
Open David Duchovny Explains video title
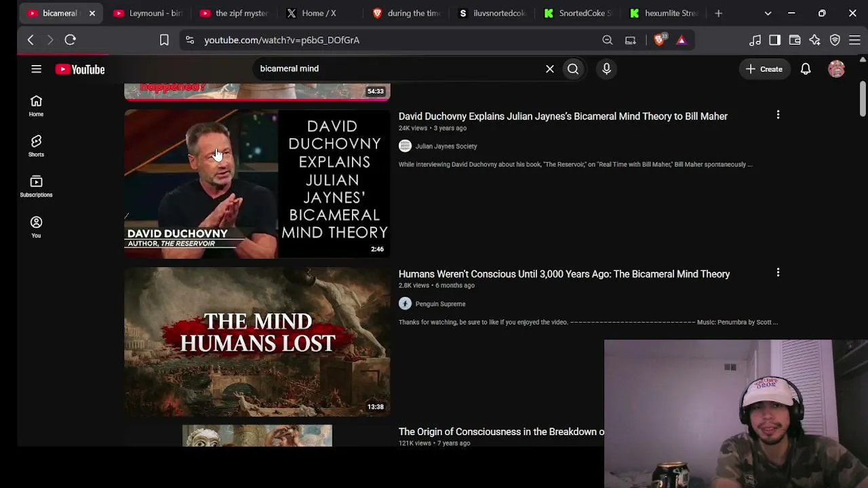coord(563,117)
